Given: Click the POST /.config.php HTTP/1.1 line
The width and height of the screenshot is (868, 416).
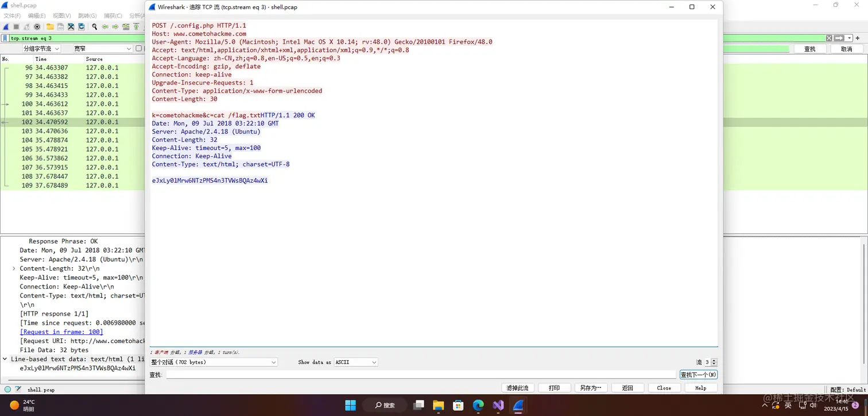Looking at the screenshot, I should 199,26.
